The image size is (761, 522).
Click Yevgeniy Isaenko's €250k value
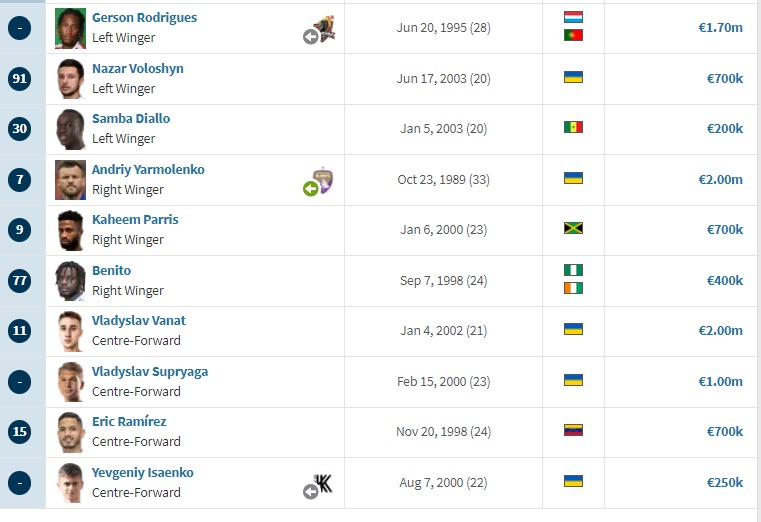point(725,483)
